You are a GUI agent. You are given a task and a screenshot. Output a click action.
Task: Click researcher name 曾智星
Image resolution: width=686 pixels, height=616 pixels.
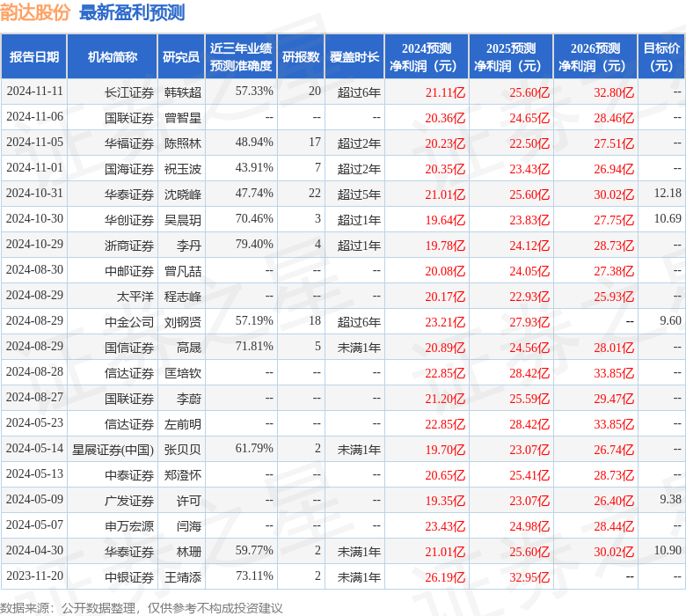[183, 118]
